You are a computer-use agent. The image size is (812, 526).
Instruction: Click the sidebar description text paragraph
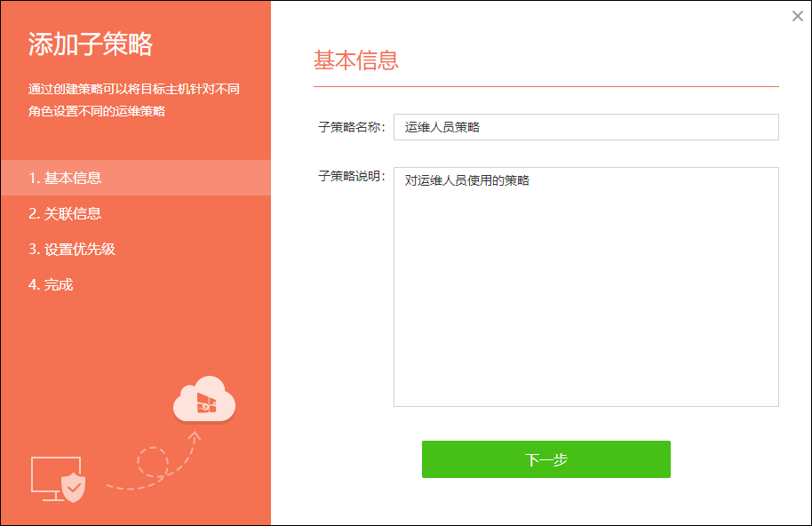point(133,100)
